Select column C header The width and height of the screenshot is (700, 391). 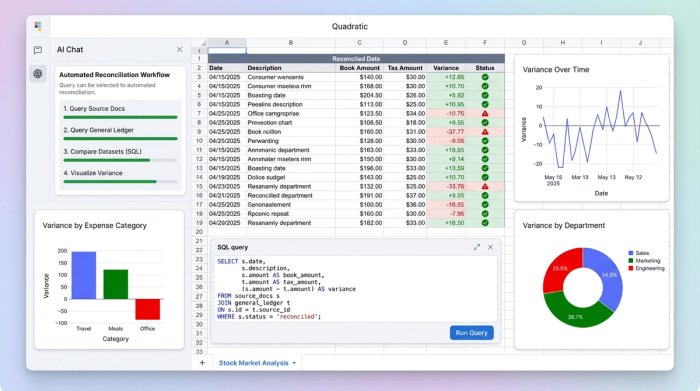coord(359,43)
